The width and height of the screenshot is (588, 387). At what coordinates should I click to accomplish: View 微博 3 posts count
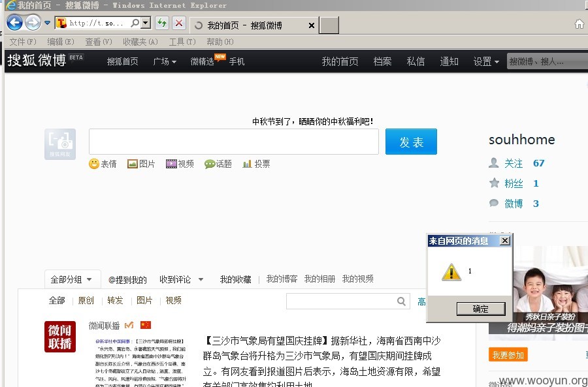514,204
